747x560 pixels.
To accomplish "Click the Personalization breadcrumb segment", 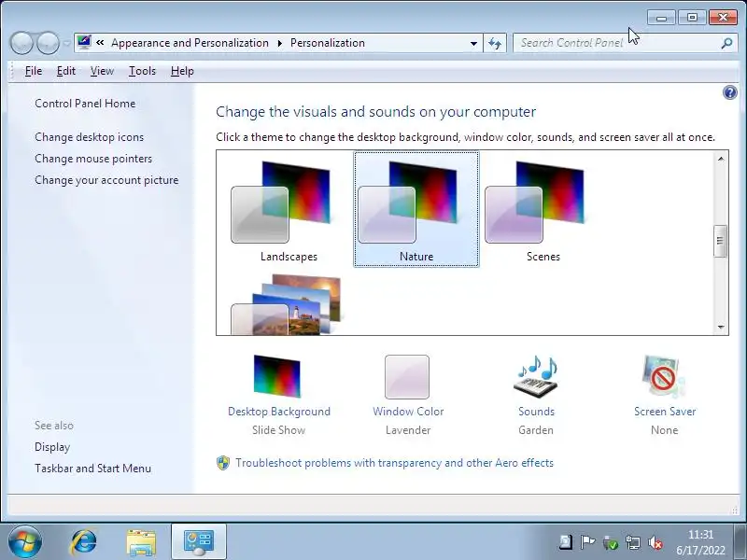I will 328,43.
